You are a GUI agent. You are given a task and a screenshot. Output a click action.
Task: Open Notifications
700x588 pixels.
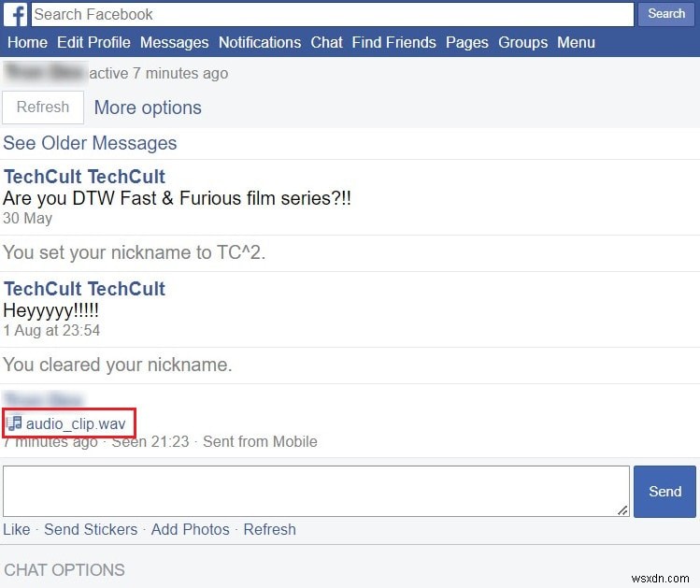pyautogui.click(x=260, y=42)
